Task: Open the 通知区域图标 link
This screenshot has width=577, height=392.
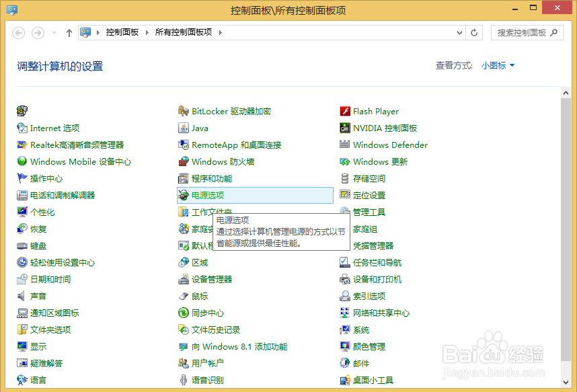Action: 54,313
